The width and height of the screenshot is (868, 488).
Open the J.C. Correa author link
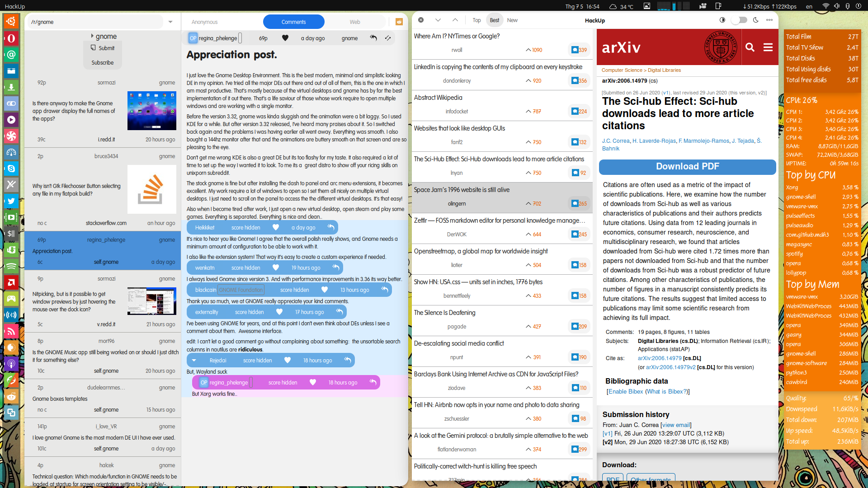(616, 141)
